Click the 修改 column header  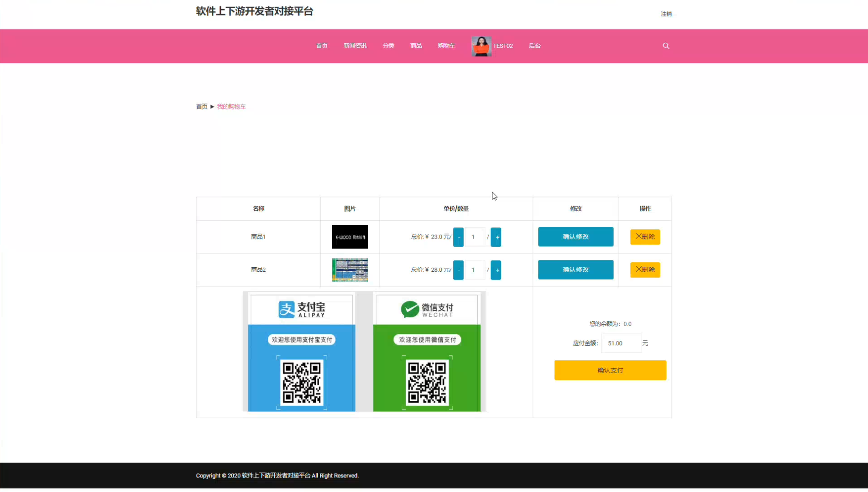[x=575, y=208]
